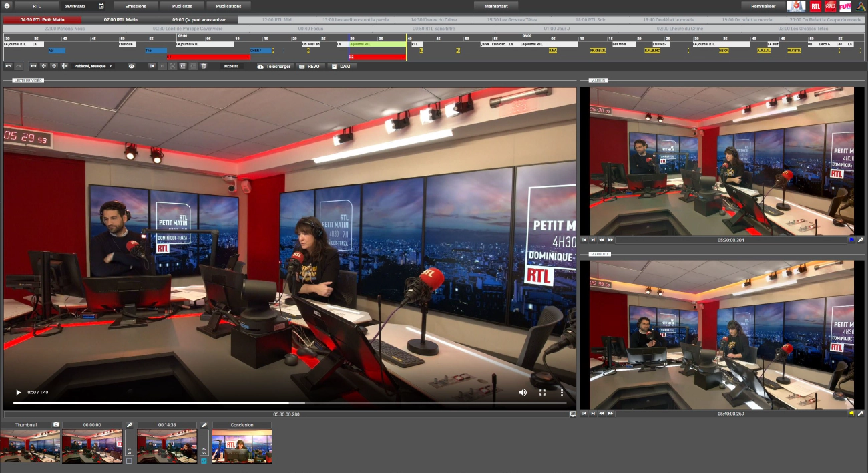Viewport: 868px width, 473px height.
Task: Open the Publications tab
Action: [x=229, y=5]
